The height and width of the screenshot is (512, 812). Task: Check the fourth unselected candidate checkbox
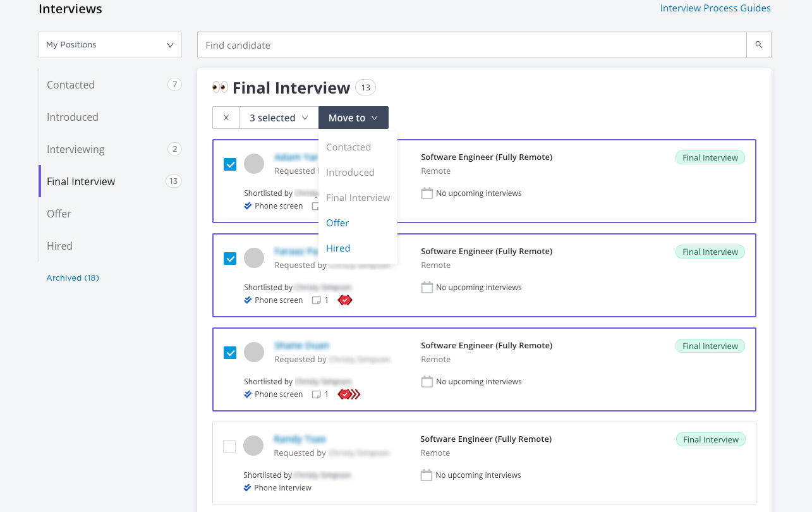click(x=229, y=446)
